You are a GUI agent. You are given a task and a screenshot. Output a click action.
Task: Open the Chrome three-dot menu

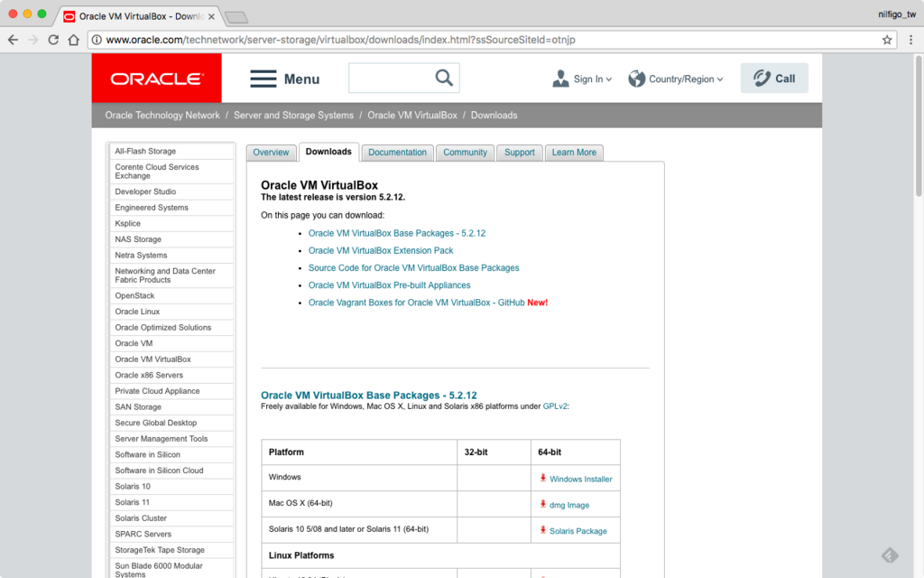pos(910,40)
